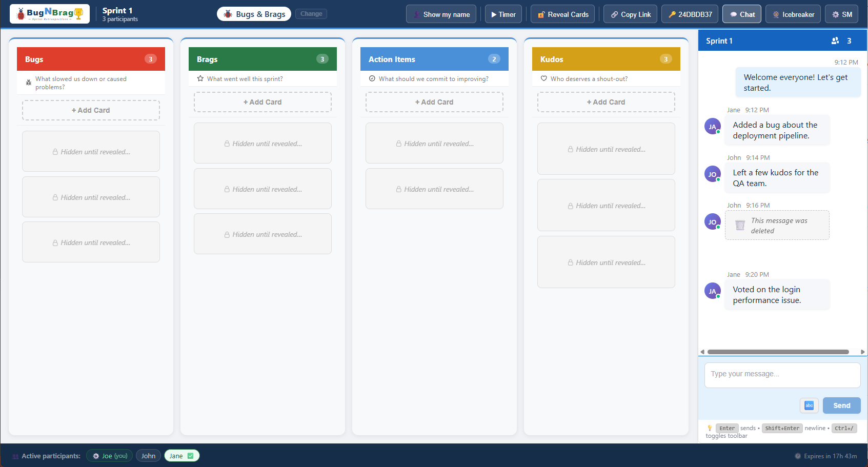Click the Ctrl+/ key hint
The image size is (868, 467).
pyautogui.click(x=844, y=429)
